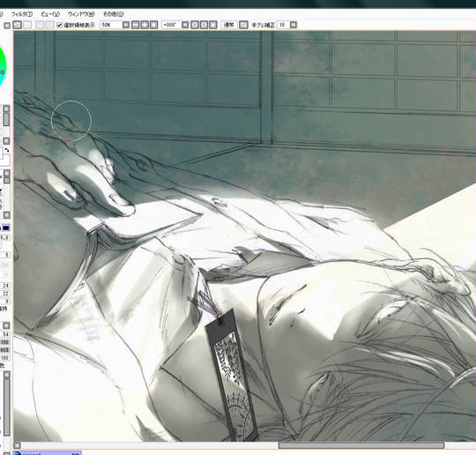
Task: Select the open canvas file tab
Action: coord(48,453)
